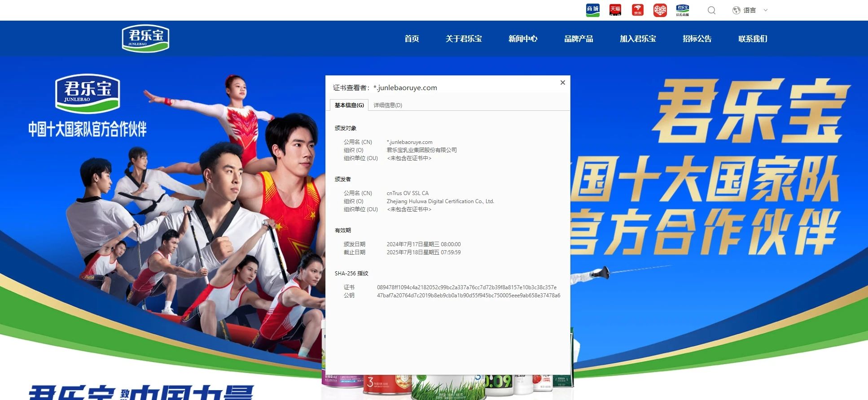
Task: Click the certificate SHA-256 fingerprint starting 089478ff
Action: pyautogui.click(x=467, y=287)
